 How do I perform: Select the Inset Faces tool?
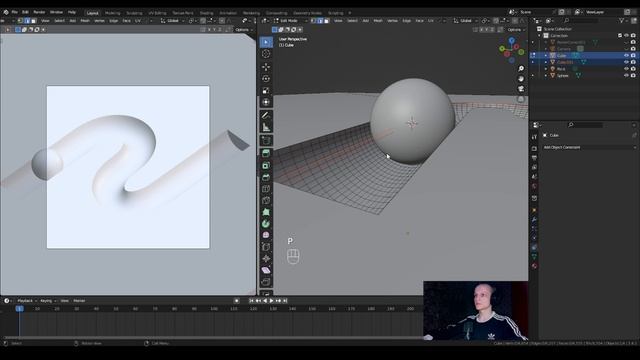click(x=266, y=165)
